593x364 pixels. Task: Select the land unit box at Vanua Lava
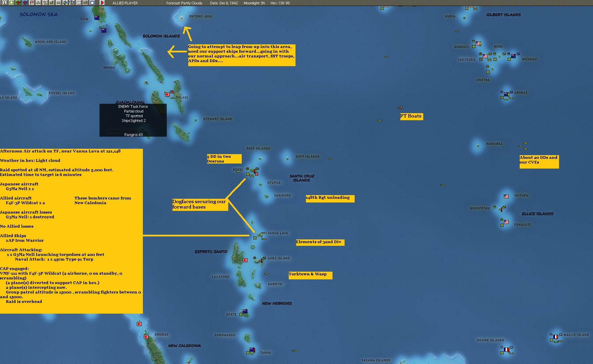(x=255, y=238)
